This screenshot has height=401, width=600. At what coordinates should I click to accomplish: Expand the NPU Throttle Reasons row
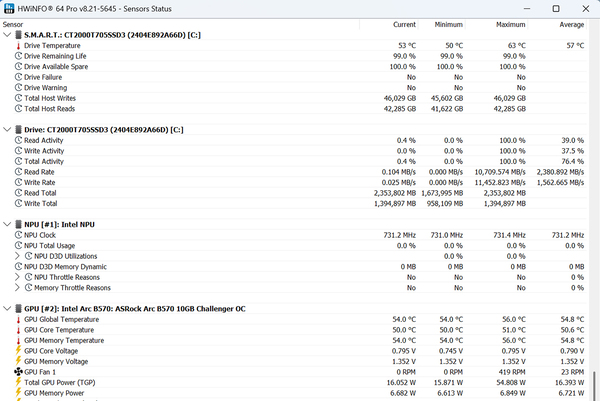click(x=17, y=277)
